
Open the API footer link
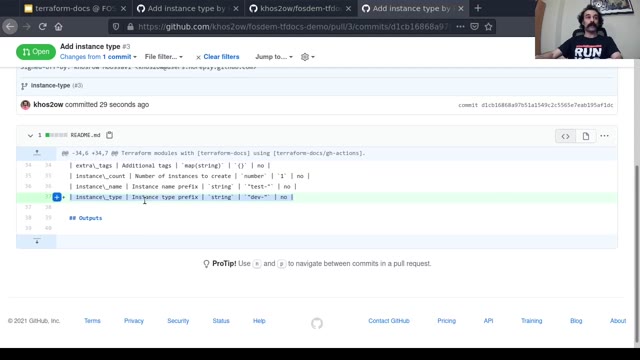click(x=488, y=321)
